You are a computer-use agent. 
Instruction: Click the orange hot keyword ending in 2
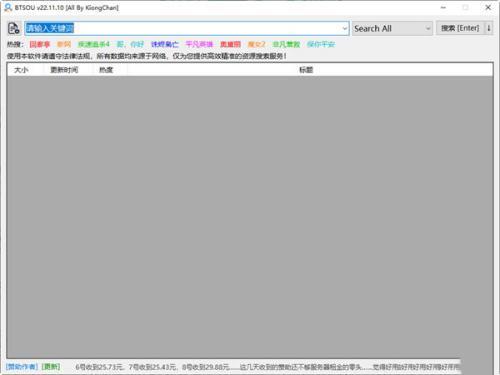point(257,44)
